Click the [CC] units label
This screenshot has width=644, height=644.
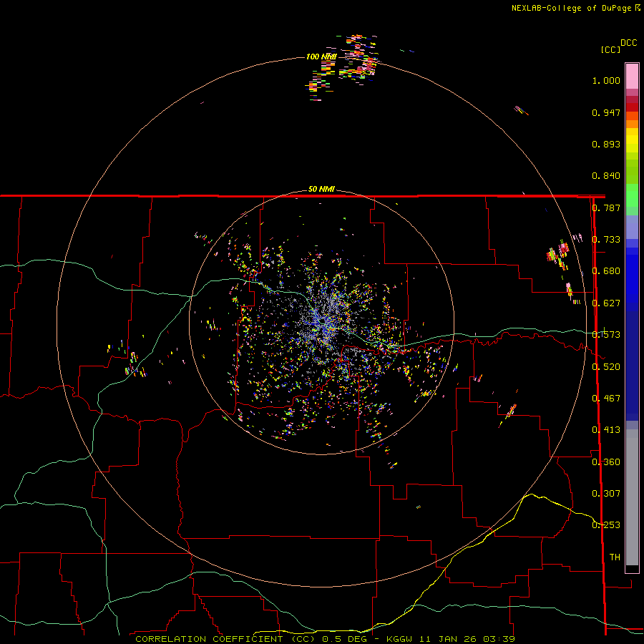coord(610,49)
